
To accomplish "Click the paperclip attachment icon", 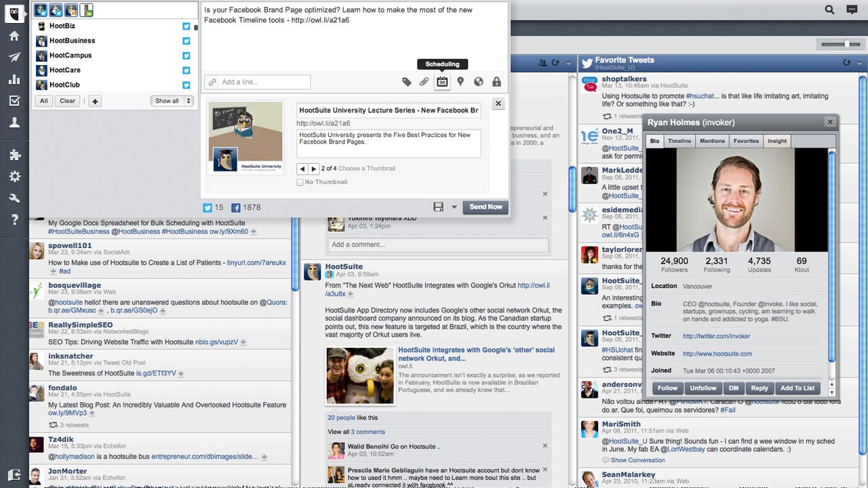I will 424,82.
